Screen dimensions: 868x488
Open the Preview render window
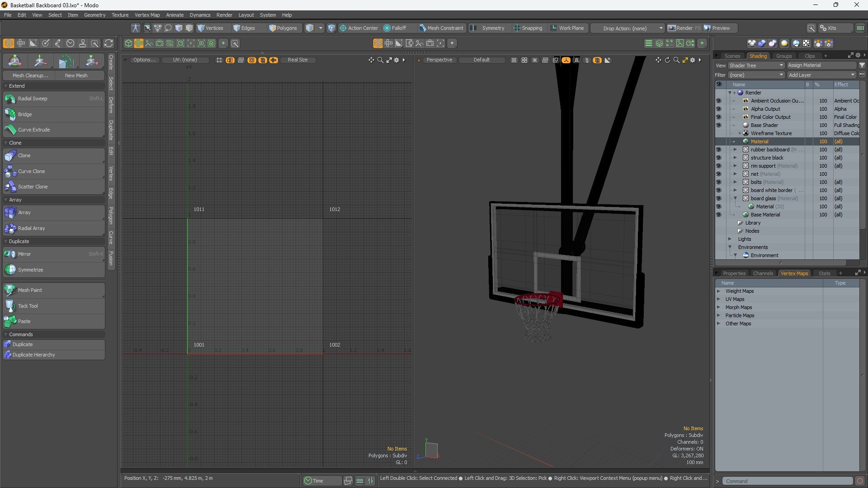click(717, 28)
